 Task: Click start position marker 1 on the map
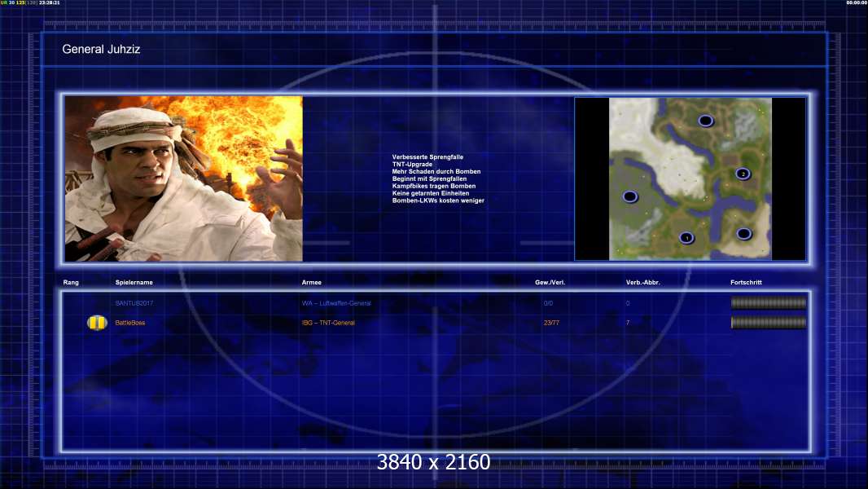point(686,238)
